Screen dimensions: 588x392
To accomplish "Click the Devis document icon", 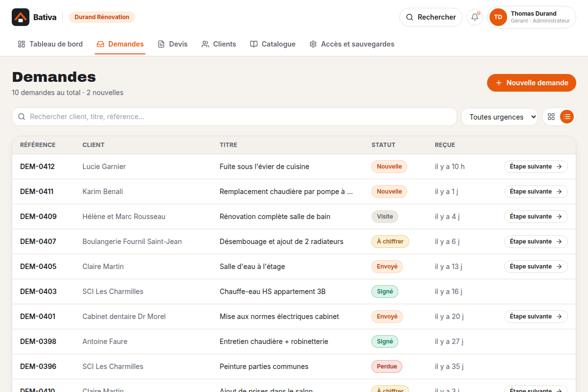I will click(161, 44).
